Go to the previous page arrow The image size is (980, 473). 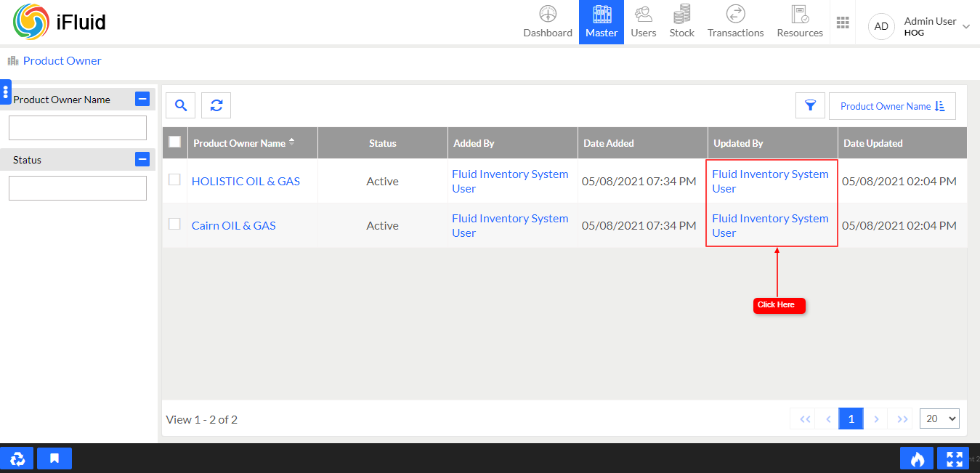[x=827, y=419]
